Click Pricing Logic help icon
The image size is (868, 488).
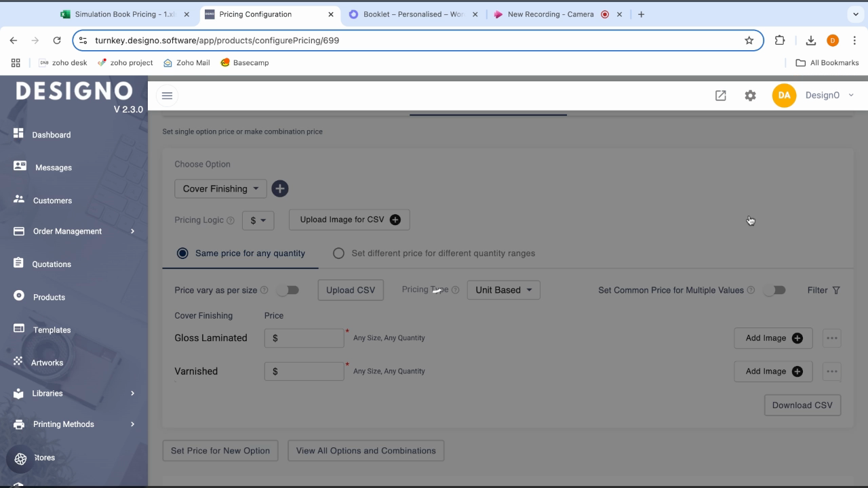[x=231, y=220]
